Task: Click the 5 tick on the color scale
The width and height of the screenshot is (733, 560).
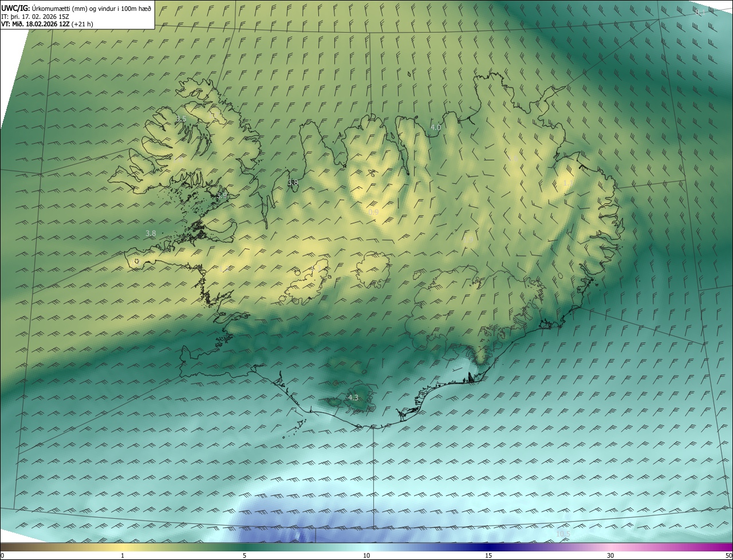Action: click(x=245, y=555)
